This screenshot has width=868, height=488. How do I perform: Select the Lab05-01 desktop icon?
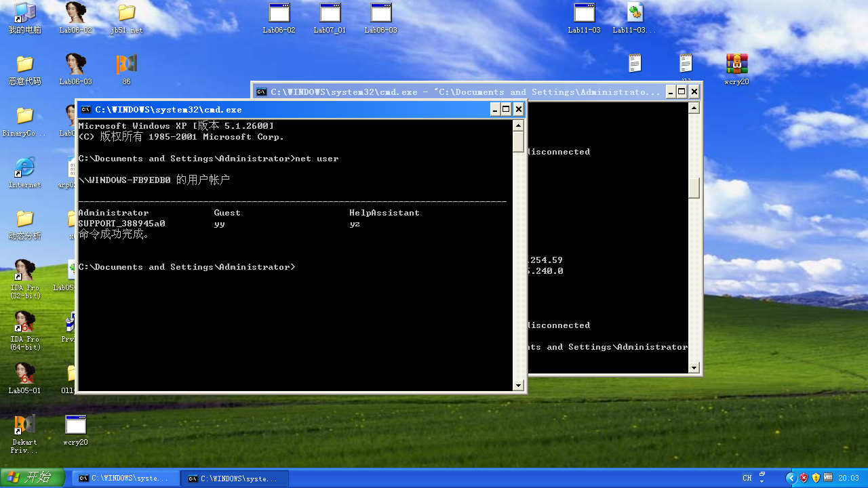25,378
